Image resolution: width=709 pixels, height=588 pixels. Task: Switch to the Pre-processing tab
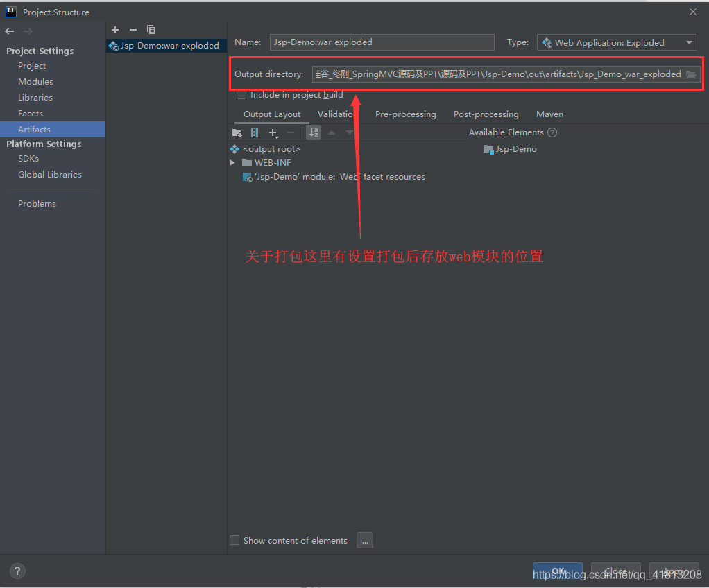pos(406,114)
